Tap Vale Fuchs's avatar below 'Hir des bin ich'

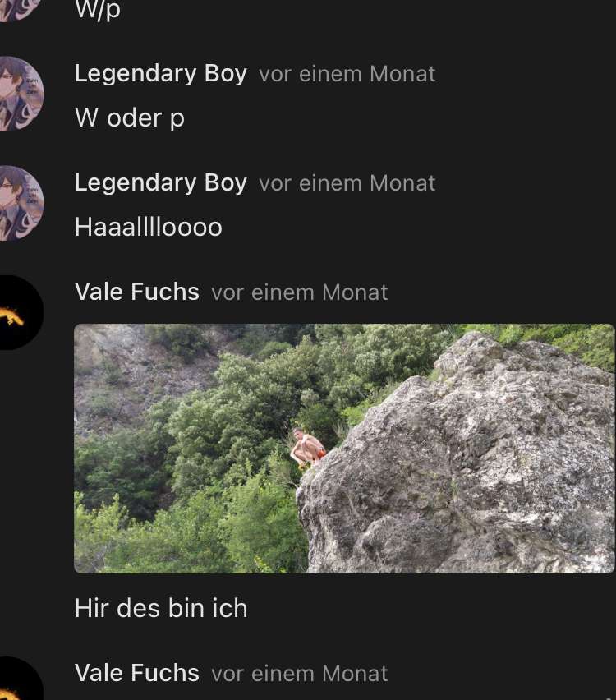21,679
